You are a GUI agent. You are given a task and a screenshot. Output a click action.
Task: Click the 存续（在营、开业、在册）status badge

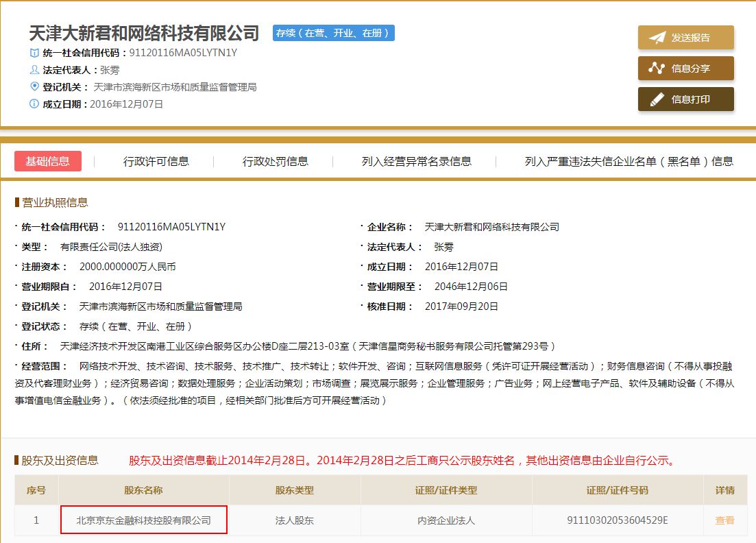(334, 33)
